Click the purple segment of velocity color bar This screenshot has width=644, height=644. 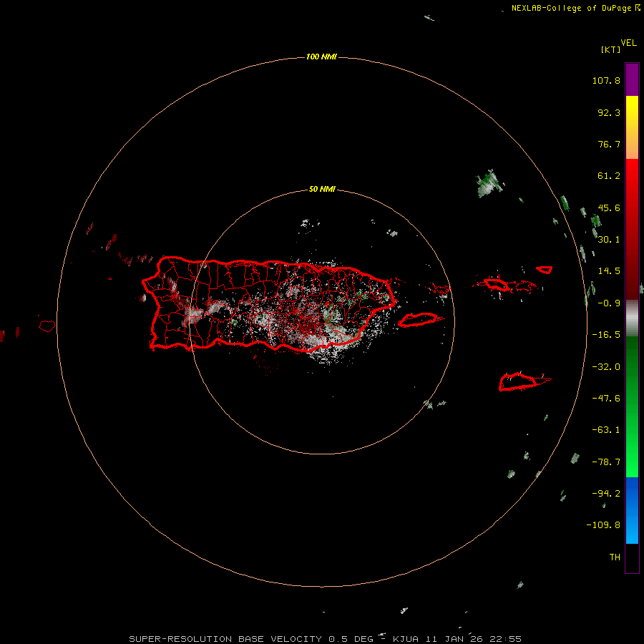[x=632, y=79]
